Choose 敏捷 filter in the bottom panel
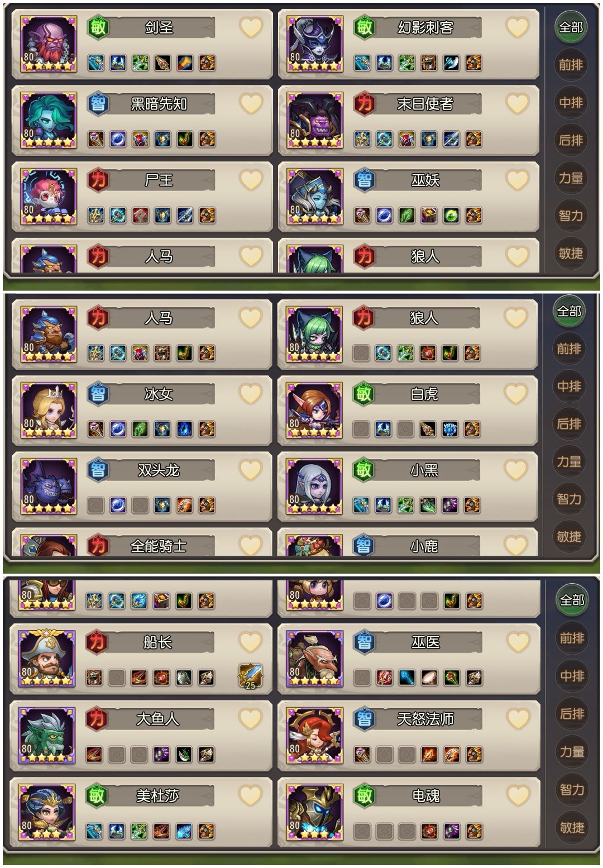This screenshot has height=868, width=603. point(572,827)
